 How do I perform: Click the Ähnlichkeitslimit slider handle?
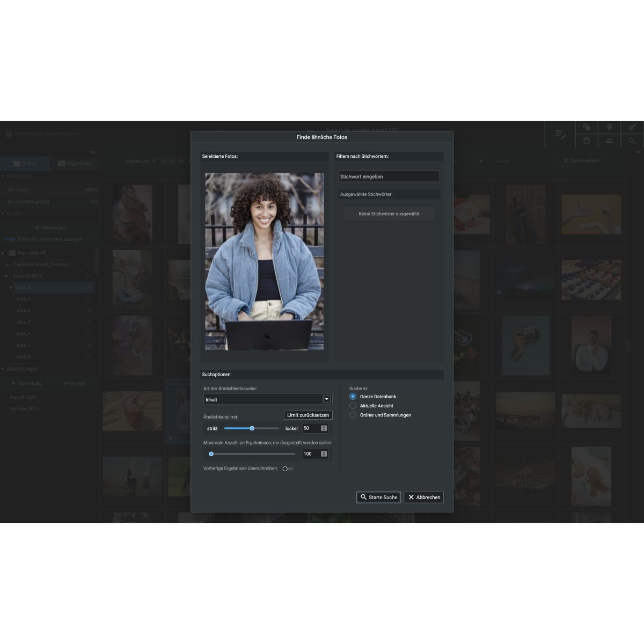click(x=252, y=428)
